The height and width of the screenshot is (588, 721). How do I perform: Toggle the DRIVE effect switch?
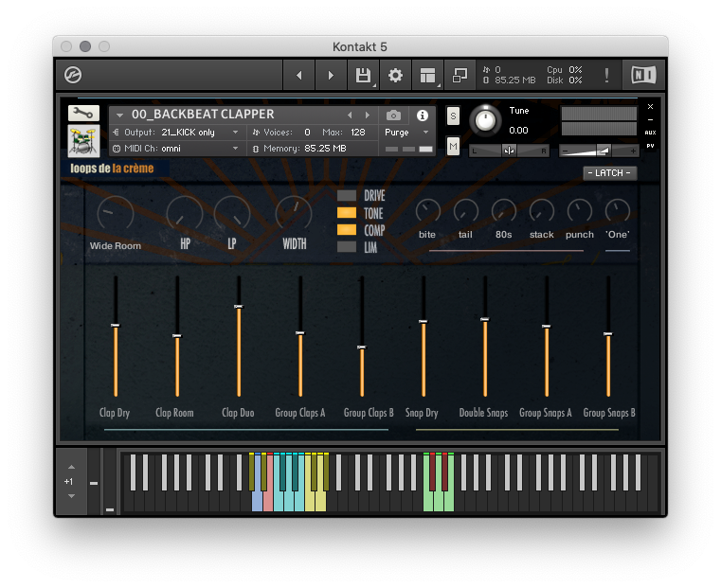347,196
